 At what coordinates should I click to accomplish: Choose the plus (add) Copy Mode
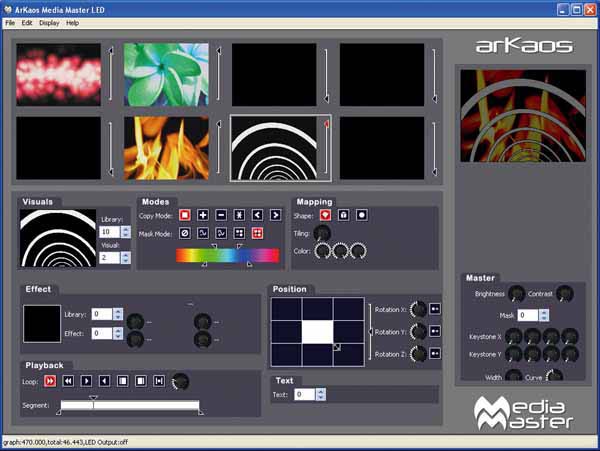pyautogui.click(x=203, y=215)
